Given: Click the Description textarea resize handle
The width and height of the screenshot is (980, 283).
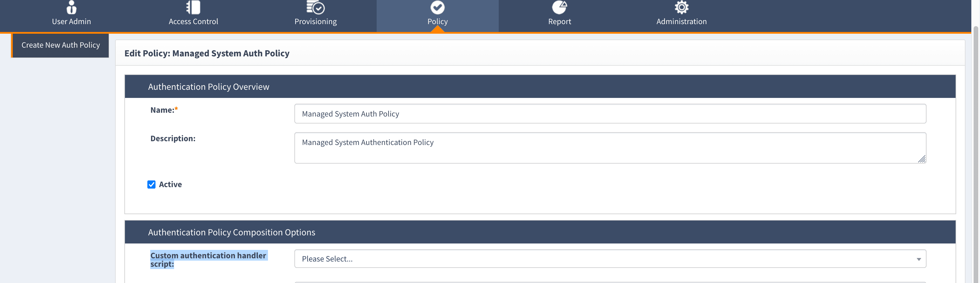Looking at the screenshot, I should [x=921, y=159].
